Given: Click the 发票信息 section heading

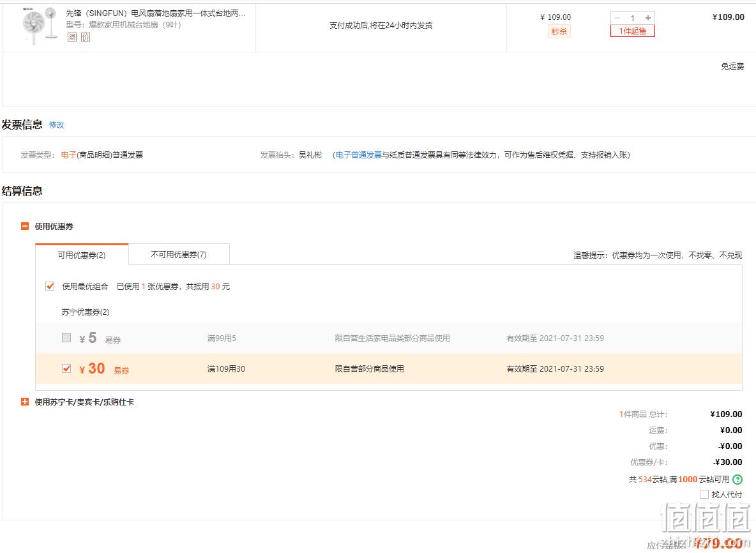Looking at the screenshot, I should (22, 125).
